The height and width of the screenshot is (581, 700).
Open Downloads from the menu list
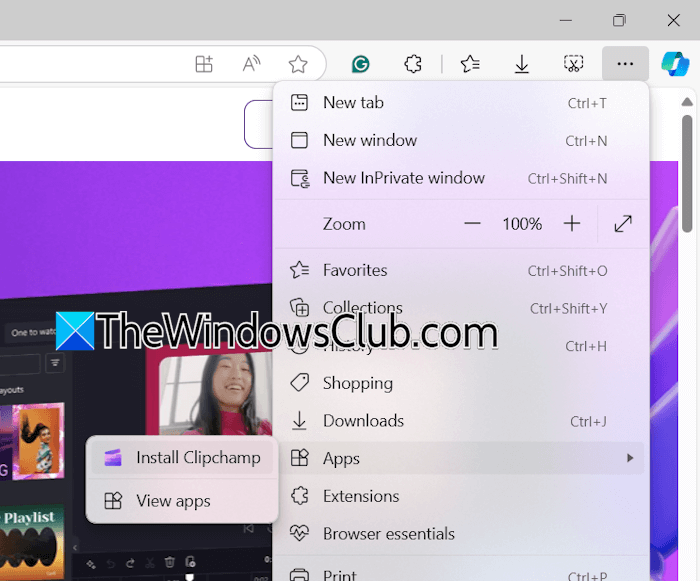click(460, 421)
